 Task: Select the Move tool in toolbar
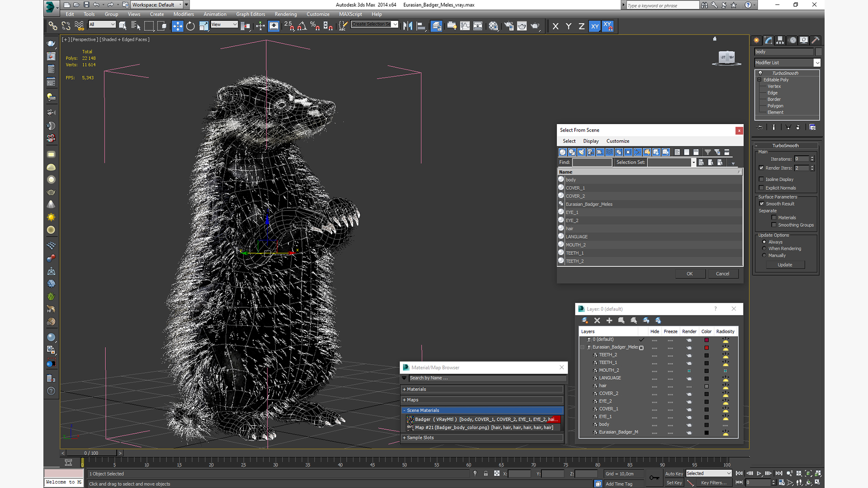coord(177,26)
